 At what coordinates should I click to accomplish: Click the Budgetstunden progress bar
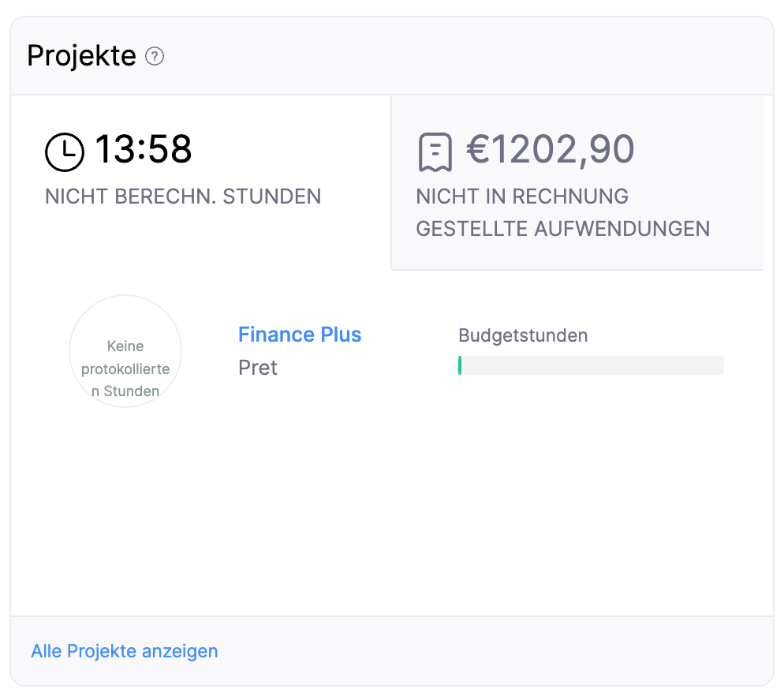591,365
